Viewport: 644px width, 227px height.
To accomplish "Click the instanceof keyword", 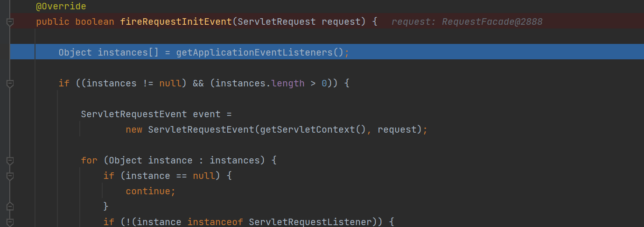I will (x=215, y=222).
